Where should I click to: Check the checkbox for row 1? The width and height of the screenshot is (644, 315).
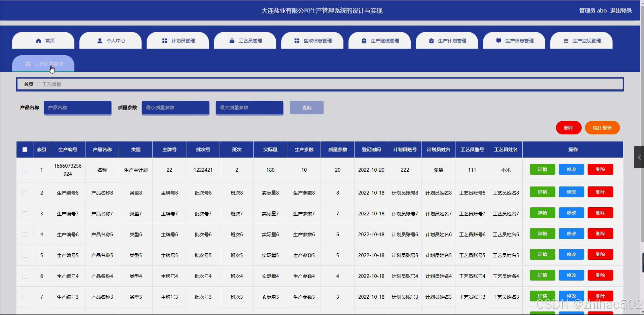pos(25,170)
